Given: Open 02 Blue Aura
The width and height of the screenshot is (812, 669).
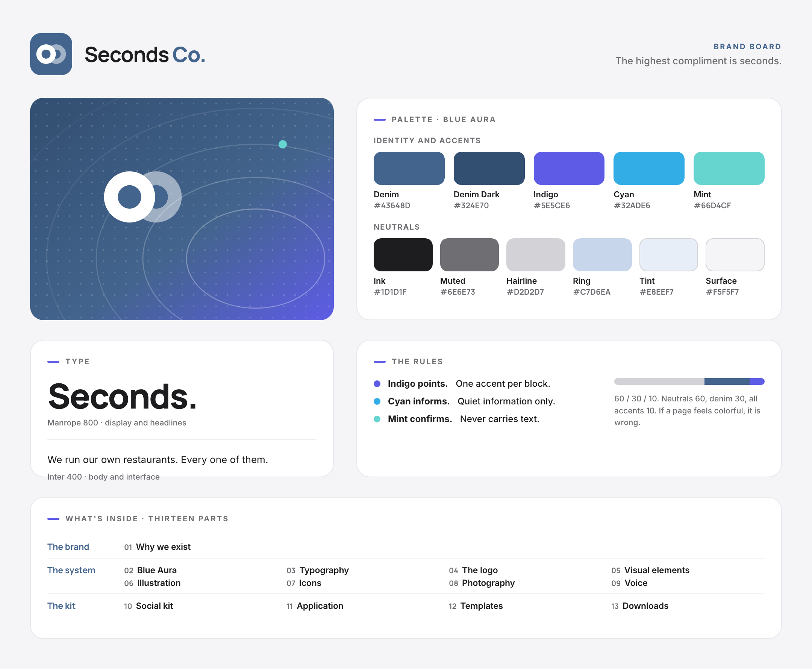Looking at the screenshot, I should click(150, 571).
